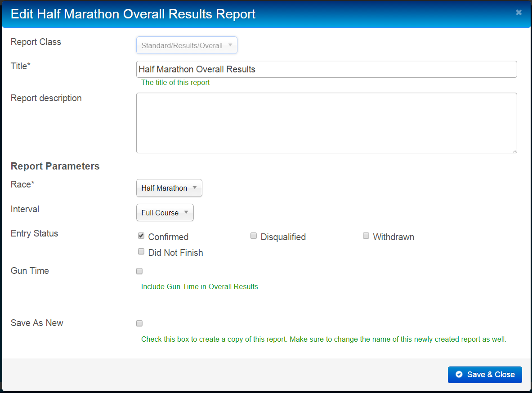Check the Withdrawn entry status
This screenshot has height=393, width=532.
coord(366,236)
